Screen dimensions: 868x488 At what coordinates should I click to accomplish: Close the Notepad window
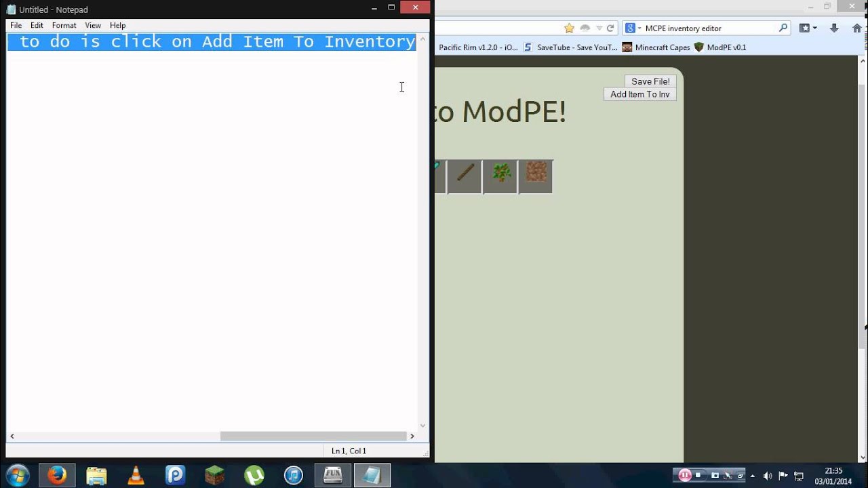[414, 7]
